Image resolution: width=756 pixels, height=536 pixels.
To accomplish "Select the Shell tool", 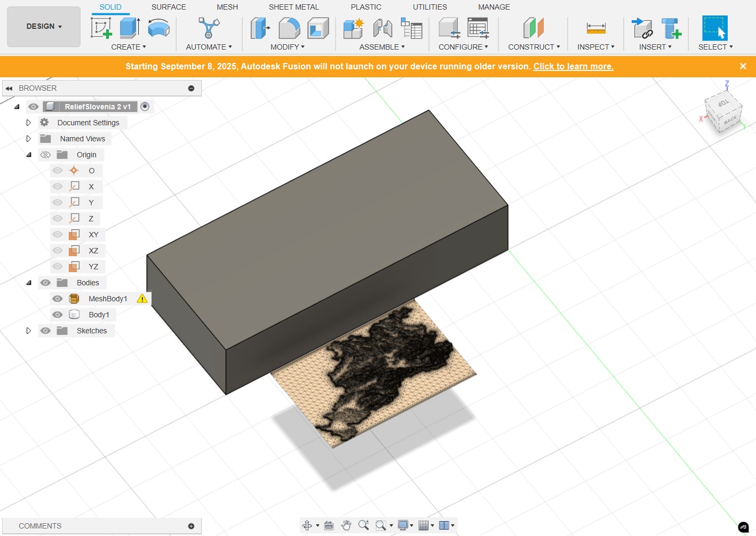I will click(x=318, y=28).
